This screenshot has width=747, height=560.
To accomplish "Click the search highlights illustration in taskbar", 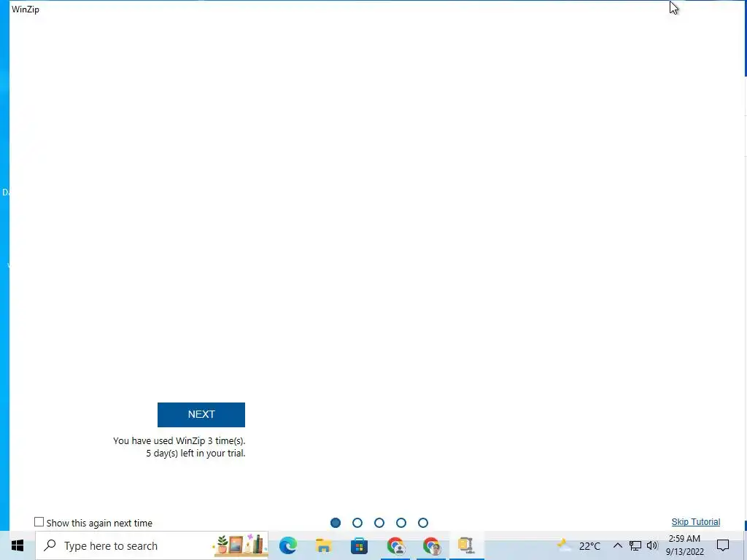I will click(x=240, y=545).
